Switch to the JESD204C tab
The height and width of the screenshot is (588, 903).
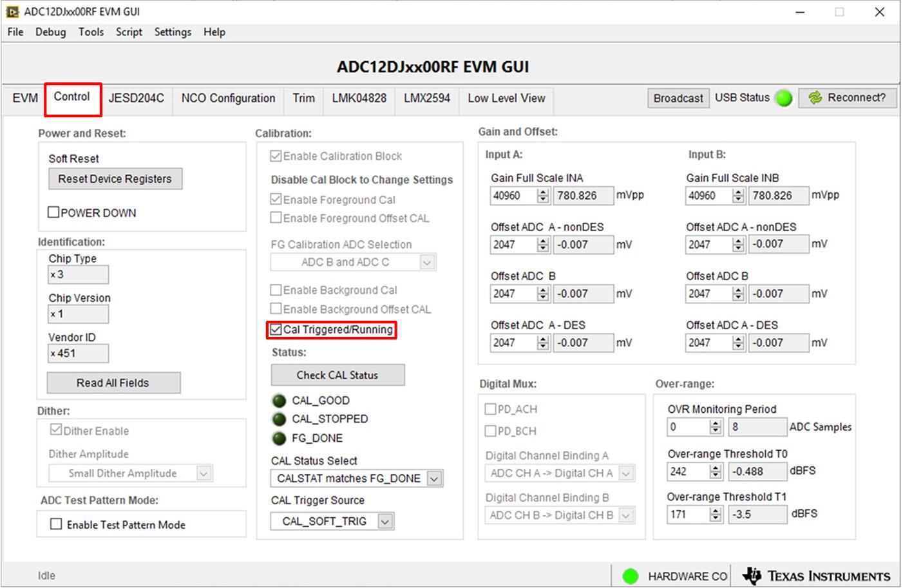[136, 98]
